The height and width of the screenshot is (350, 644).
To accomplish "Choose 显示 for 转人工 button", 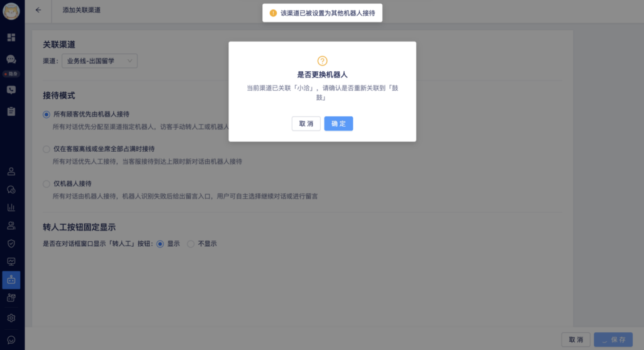I will pyautogui.click(x=160, y=244).
